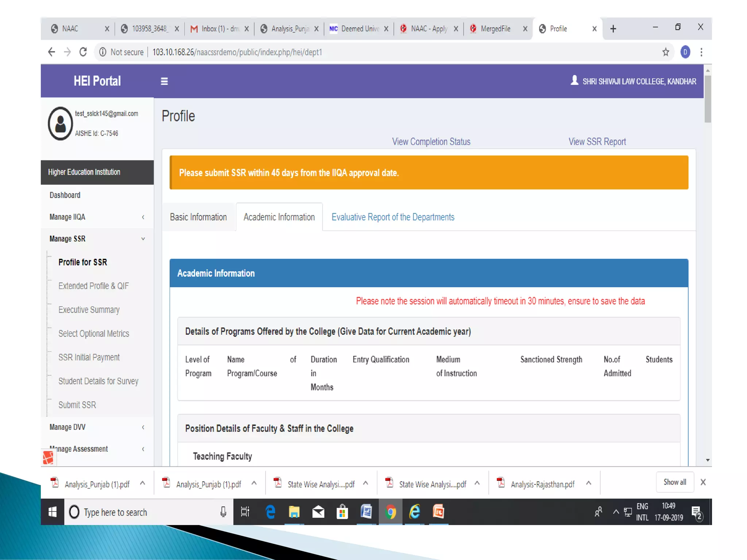Open the new tab plus button
This screenshot has width=747, height=560.
tap(613, 29)
